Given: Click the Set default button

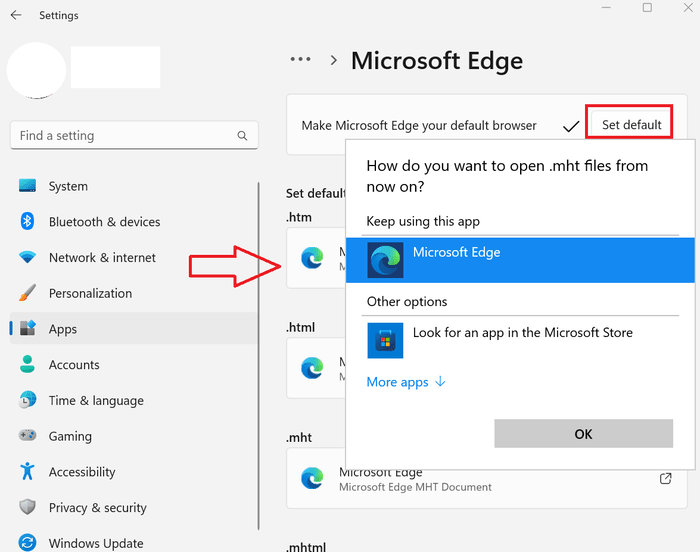Looking at the screenshot, I should (x=631, y=125).
